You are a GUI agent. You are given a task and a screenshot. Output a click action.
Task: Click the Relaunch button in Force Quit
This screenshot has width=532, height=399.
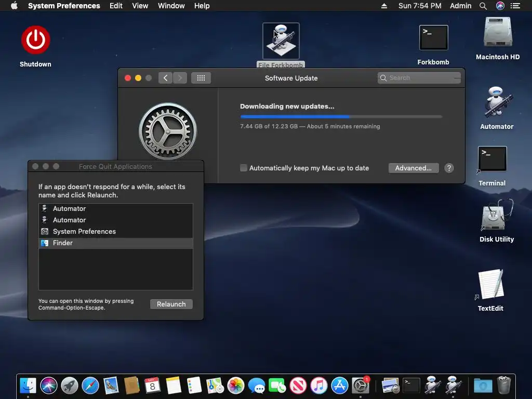pyautogui.click(x=171, y=304)
